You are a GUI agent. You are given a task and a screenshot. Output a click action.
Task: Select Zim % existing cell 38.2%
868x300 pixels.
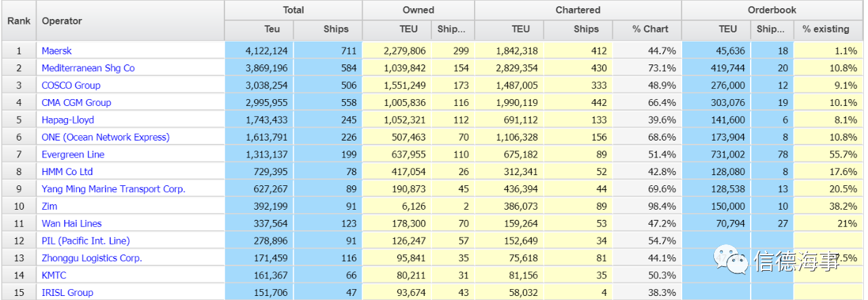pyautogui.click(x=829, y=206)
